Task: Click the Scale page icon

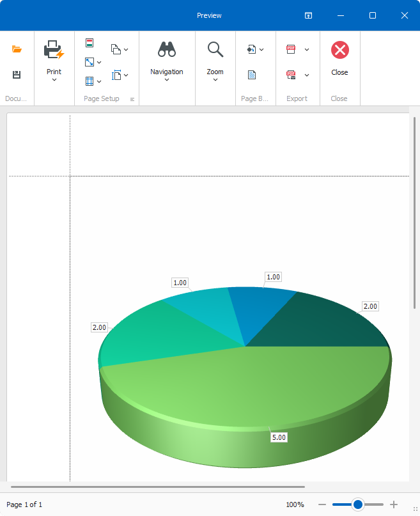Action: point(89,62)
